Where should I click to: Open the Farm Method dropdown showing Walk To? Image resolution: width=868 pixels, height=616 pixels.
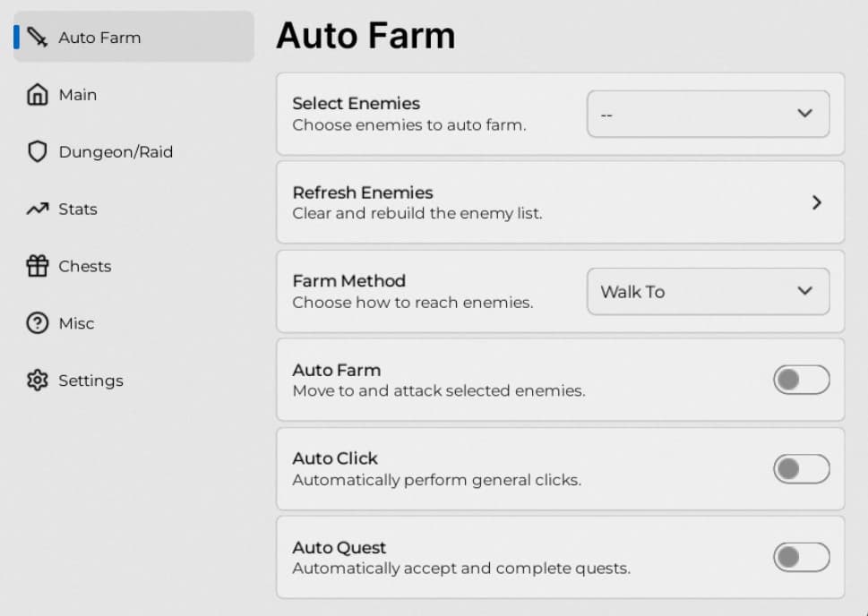(x=708, y=292)
